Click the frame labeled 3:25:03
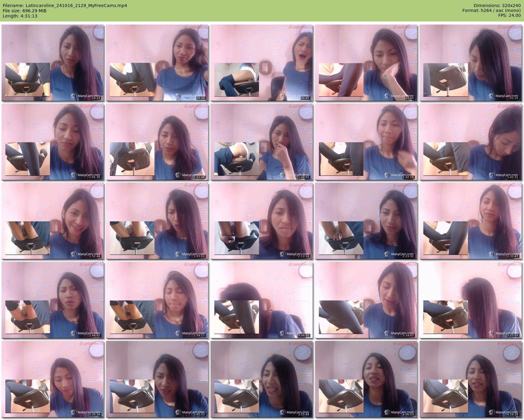524x420 pixels. click(471, 300)
